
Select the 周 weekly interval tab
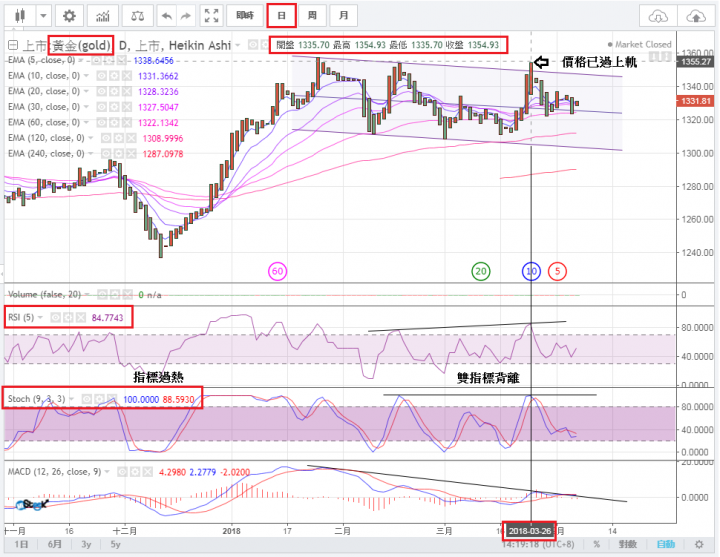312,16
